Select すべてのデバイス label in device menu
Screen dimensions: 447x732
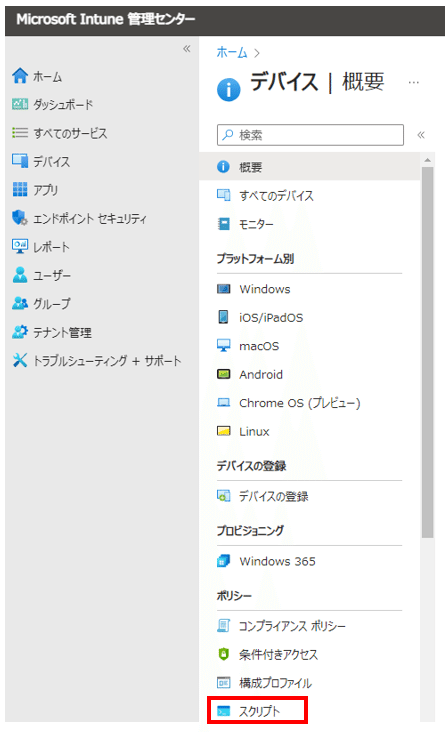277,195
